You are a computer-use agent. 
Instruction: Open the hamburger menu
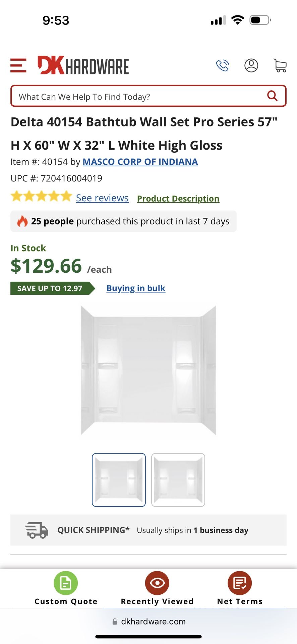18,65
